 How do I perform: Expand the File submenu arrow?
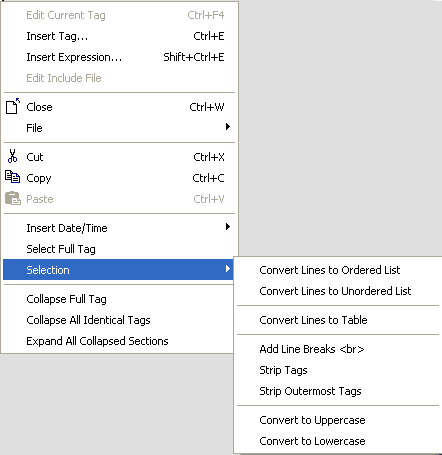[x=228, y=127]
